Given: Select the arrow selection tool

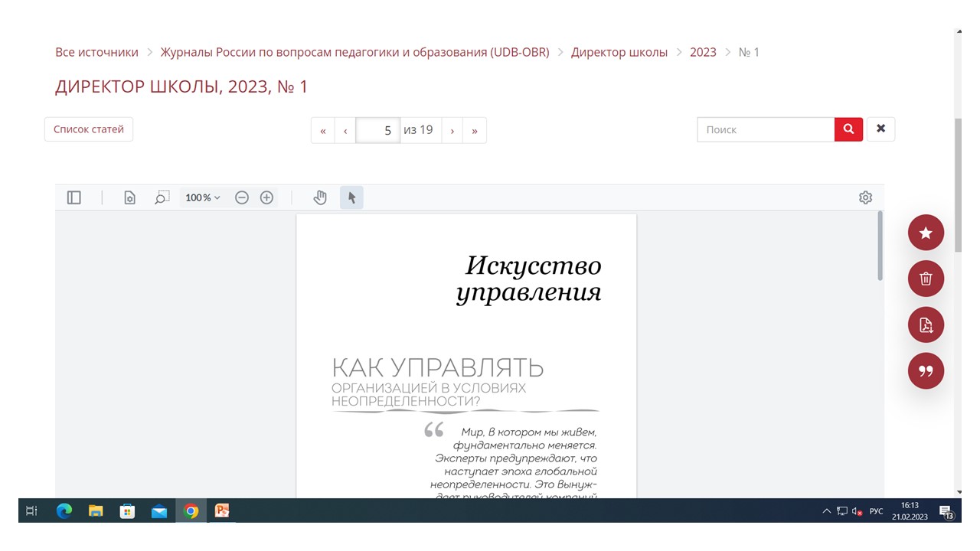Looking at the screenshot, I should 351,197.
